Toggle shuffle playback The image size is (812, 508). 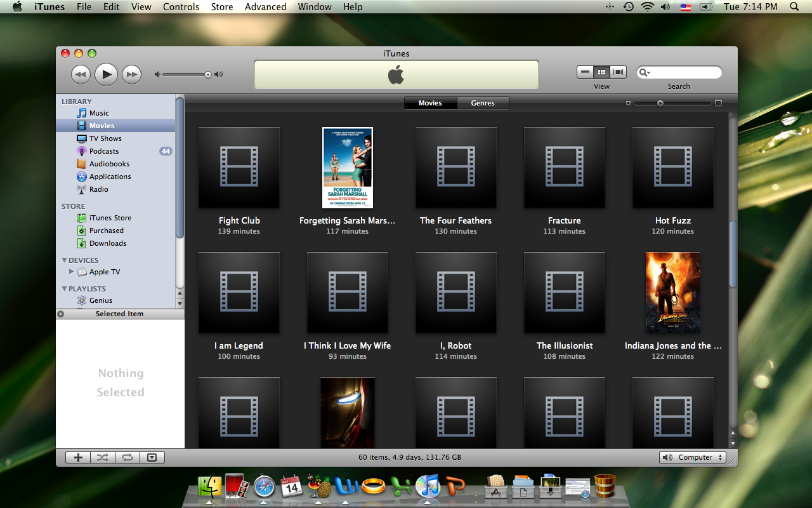coord(102,457)
